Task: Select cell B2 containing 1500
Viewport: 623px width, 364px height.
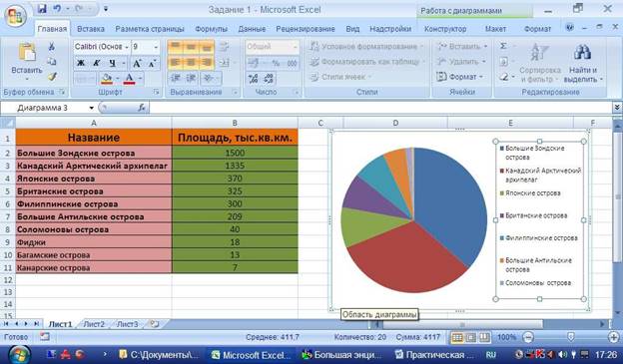Action: click(235, 153)
